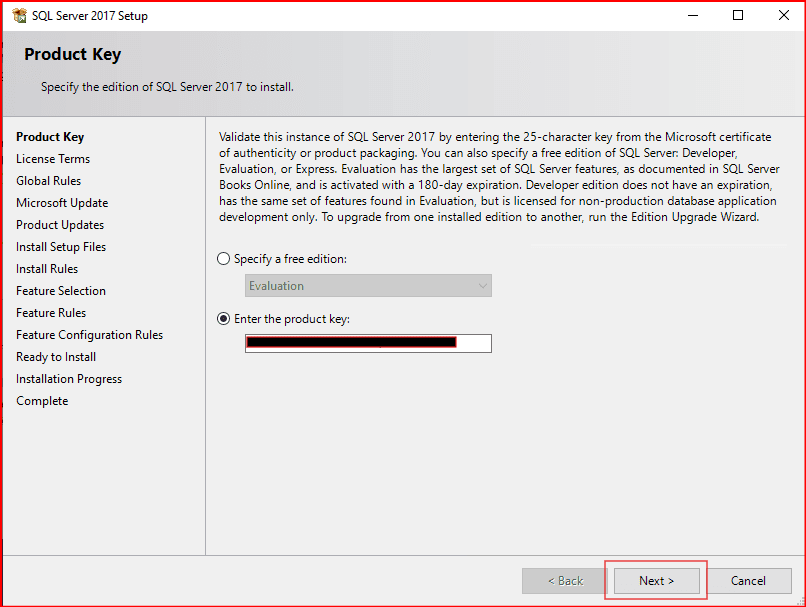The width and height of the screenshot is (806, 607).
Task: Click the Cancel button
Action: pos(747,581)
